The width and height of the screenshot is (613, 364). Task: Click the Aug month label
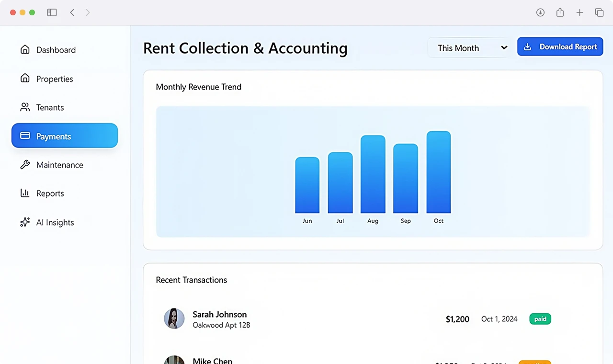pos(373,221)
